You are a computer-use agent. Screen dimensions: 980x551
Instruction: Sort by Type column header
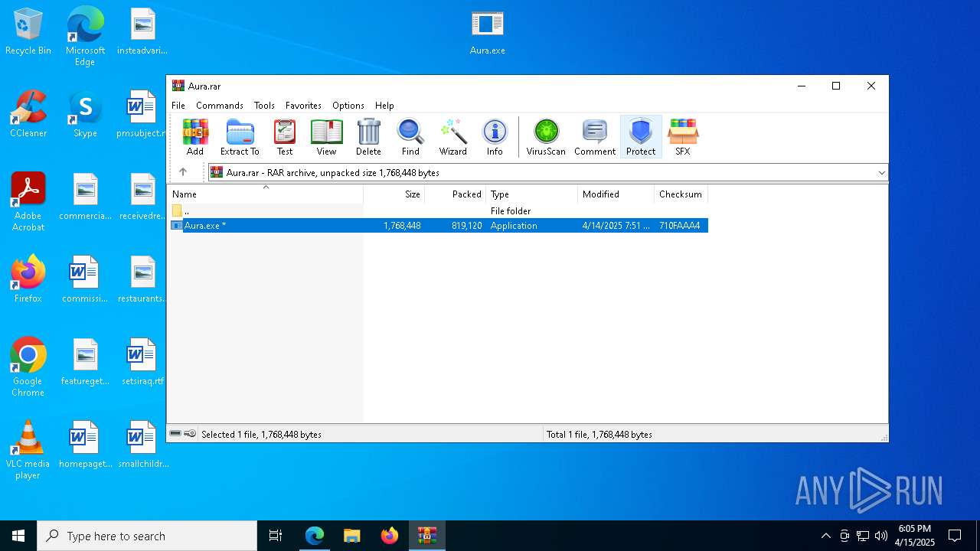532,194
